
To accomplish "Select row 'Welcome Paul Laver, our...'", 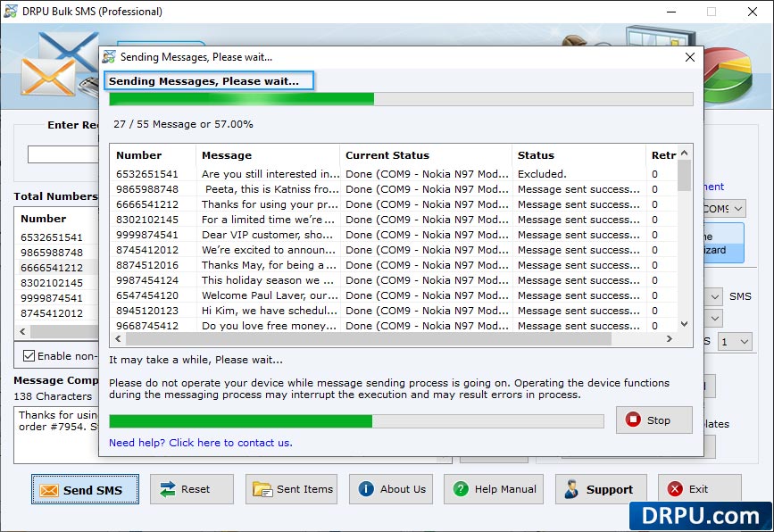I will point(395,295).
